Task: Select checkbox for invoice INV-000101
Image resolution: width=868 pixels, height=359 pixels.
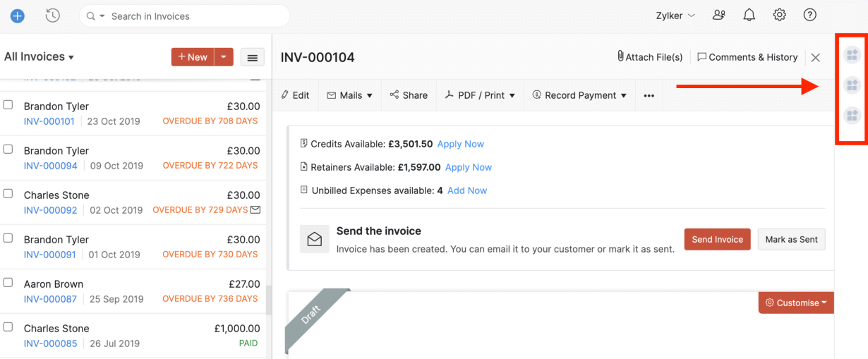Action: click(8, 105)
